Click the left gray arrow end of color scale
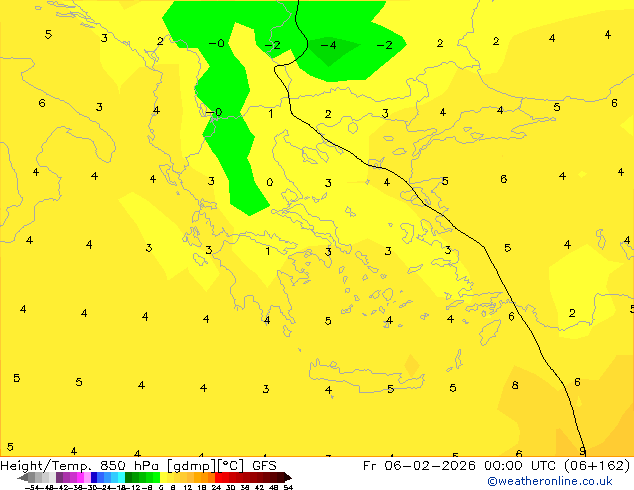Screen dimensions: 634x490 pyautogui.click(x=23, y=478)
